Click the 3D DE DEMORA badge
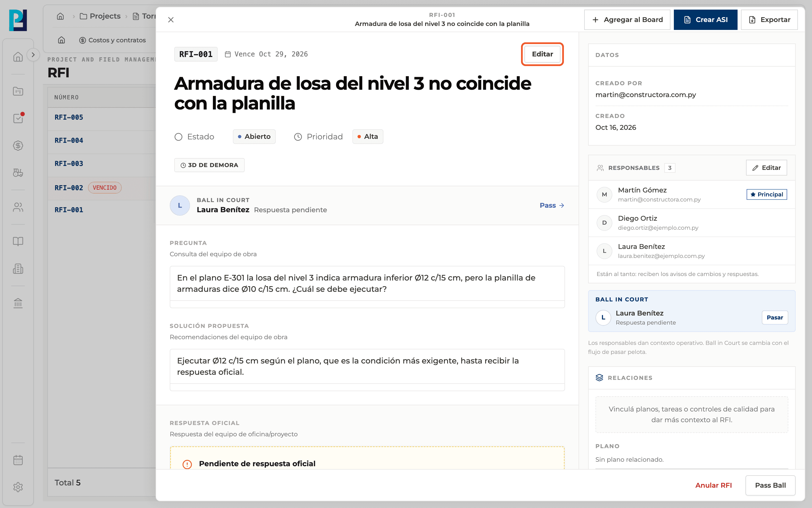Viewport: 812px width, 508px height. pos(209,165)
